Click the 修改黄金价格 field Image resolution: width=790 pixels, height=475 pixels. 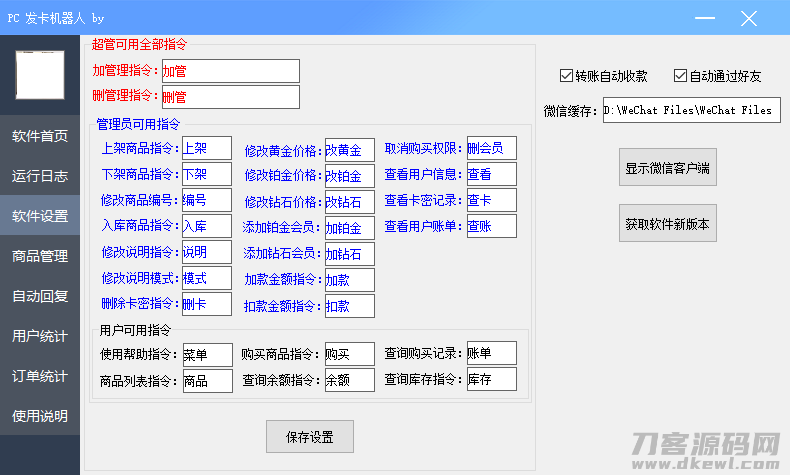[350, 150]
